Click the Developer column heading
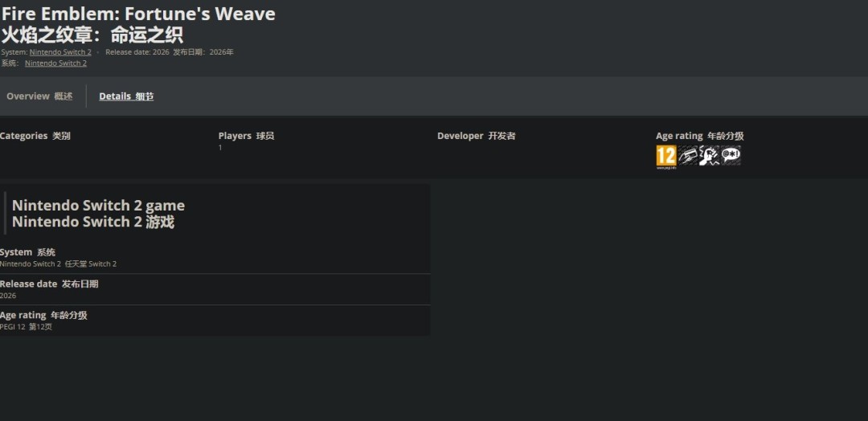 click(x=476, y=136)
